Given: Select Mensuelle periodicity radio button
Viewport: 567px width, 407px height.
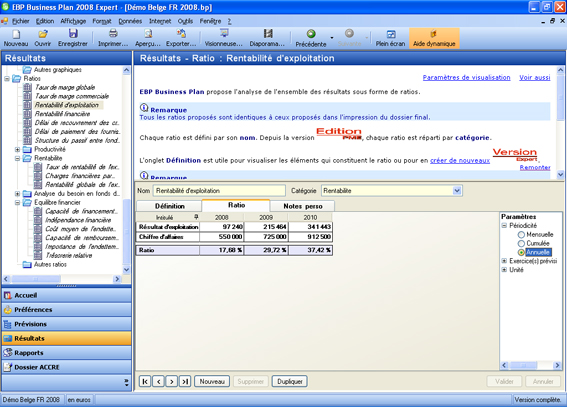Looking at the screenshot, I should [x=521, y=235].
